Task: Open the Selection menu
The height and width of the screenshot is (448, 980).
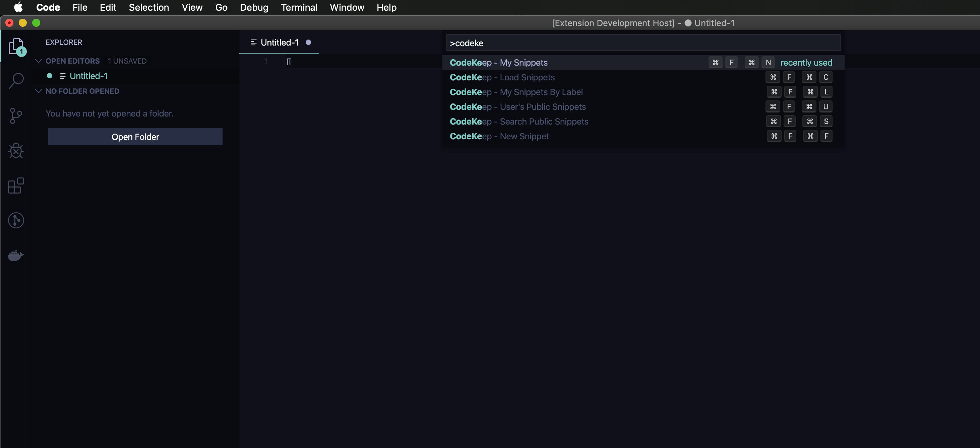Action: point(149,7)
